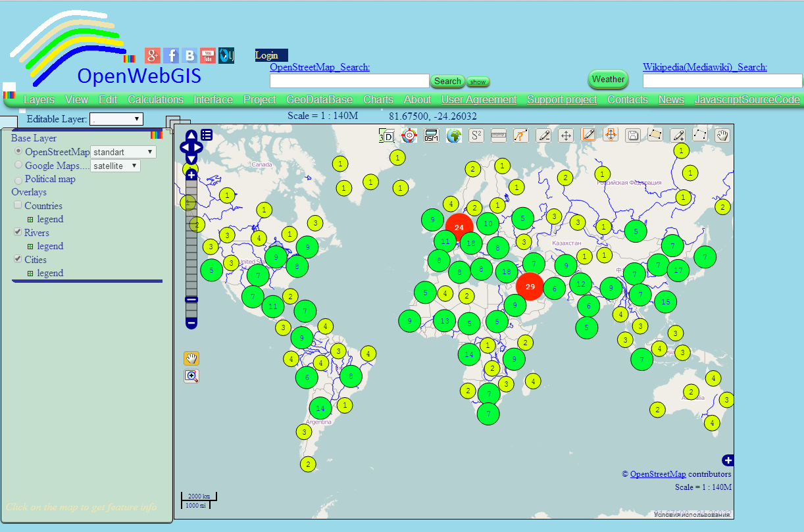Click inside the OpenStreetMap search field
804x532 pixels.
coord(349,81)
